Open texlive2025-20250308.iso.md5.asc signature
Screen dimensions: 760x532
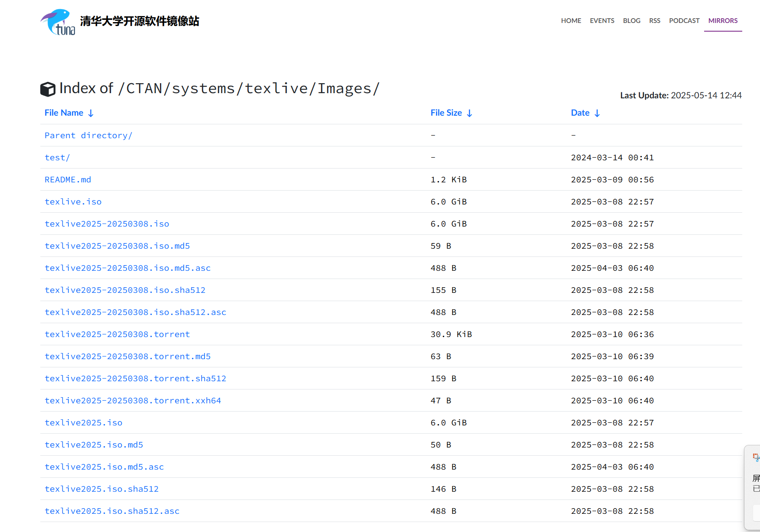(128, 268)
